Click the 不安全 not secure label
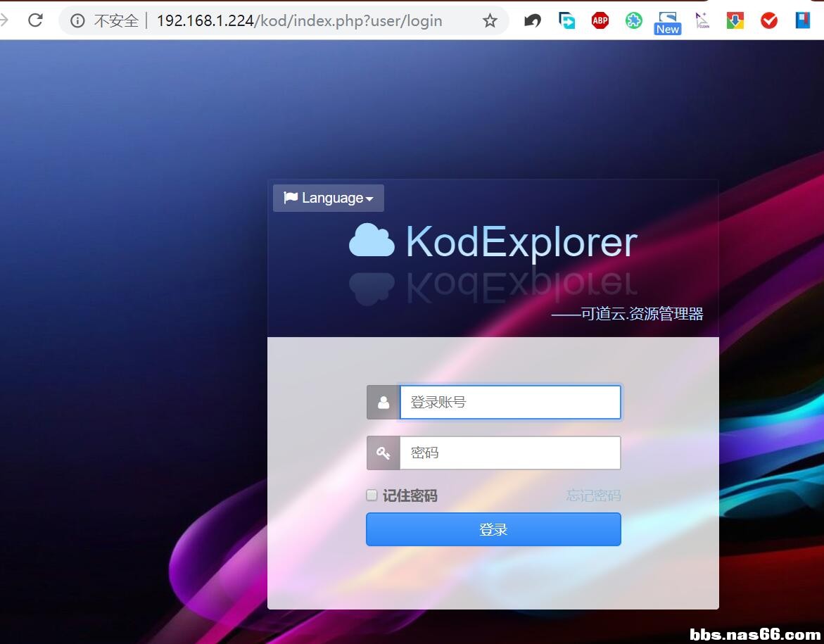The height and width of the screenshot is (644, 824). pos(116,20)
